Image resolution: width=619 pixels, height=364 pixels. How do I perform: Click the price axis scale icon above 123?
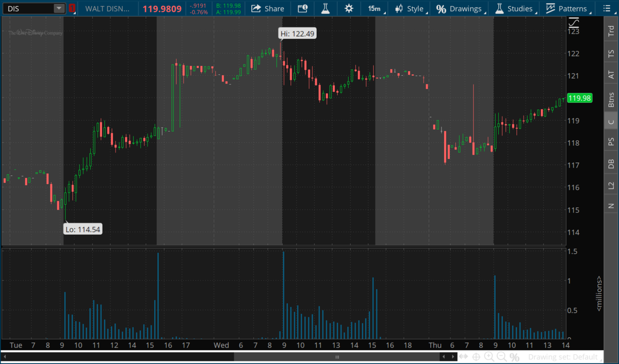pos(574,23)
